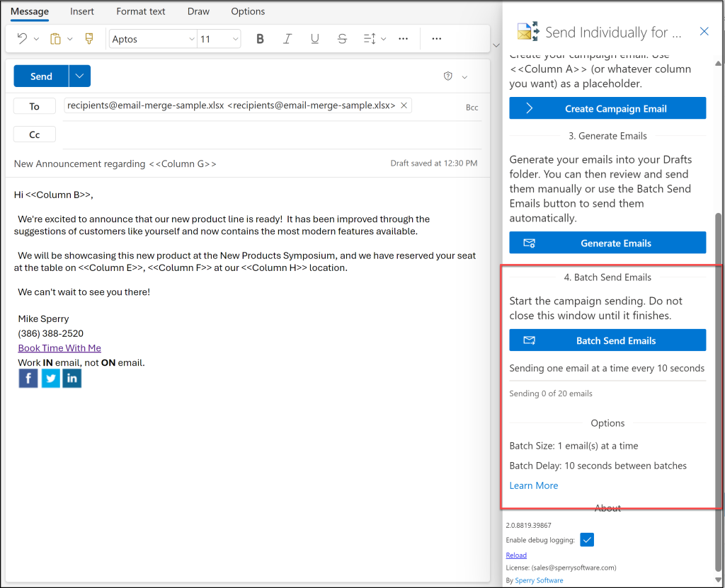
Task: Expand the Send button dropdown arrow
Action: click(80, 76)
